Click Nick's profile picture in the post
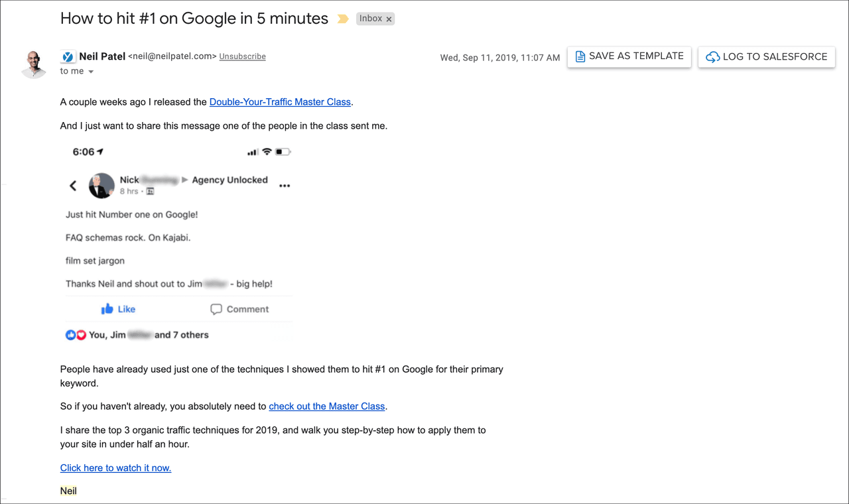Viewport: 849px width, 504px height. pyautogui.click(x=101, y=186)
